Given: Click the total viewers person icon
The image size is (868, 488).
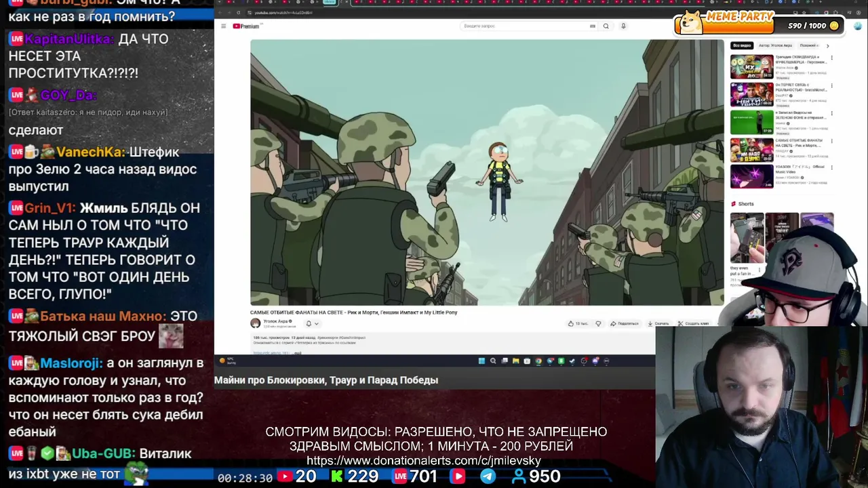Looking at the screenshot, I should click(x=519, y=476).
